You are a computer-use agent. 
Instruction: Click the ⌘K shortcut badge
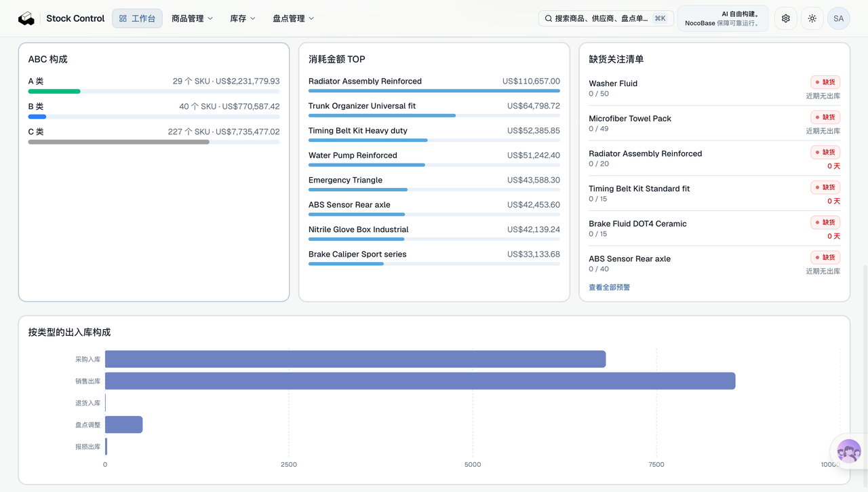tap(660, 18)
